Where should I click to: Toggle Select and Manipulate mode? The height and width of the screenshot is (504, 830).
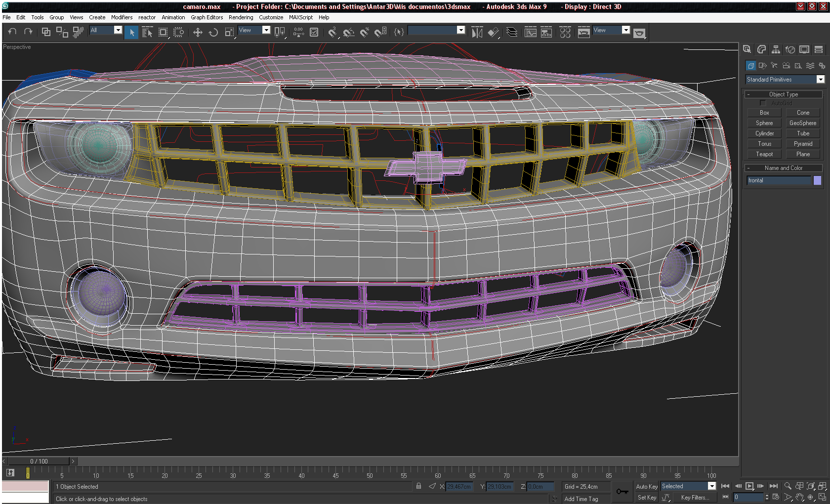(298, 32)
